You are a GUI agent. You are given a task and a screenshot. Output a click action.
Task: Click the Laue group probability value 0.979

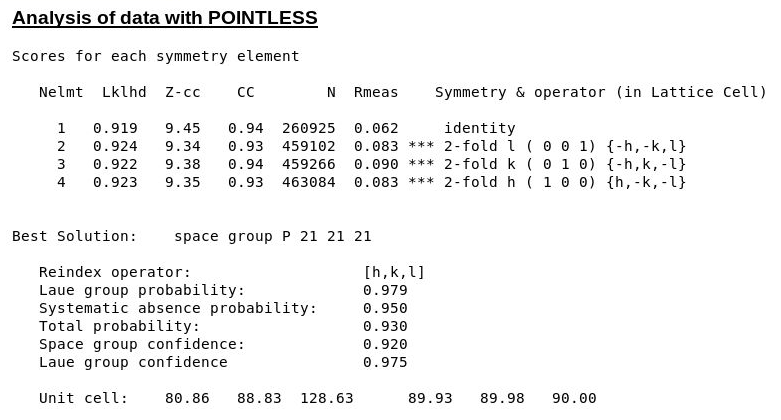pos(385,290)
